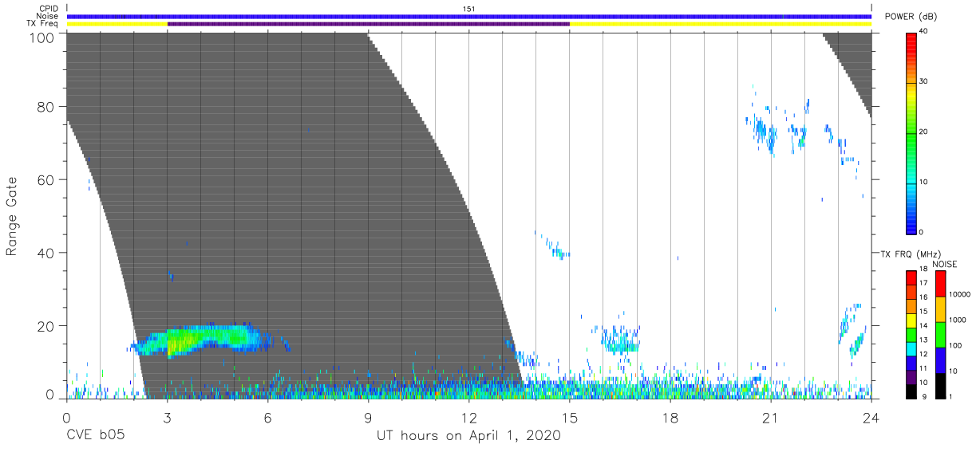This screenshot has width=980, height=452.
Task: Click the y-axis tick label '60'
Action: click(x=46, y=179)
